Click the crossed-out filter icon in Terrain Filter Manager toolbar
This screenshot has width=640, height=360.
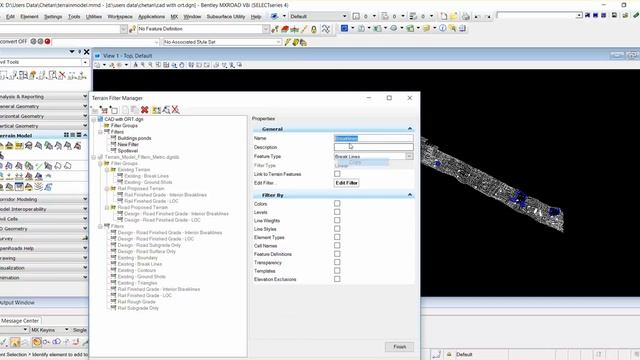coord(176,109)
